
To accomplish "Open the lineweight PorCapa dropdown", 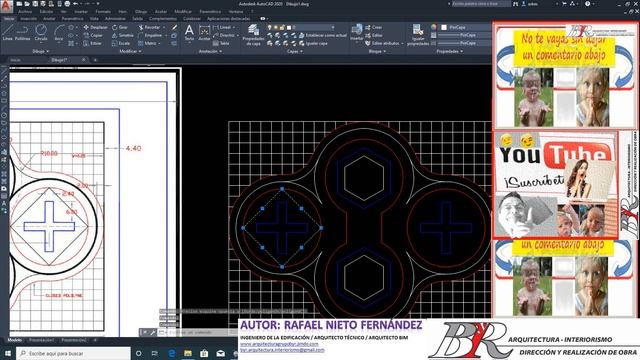I will coord(464,35).
